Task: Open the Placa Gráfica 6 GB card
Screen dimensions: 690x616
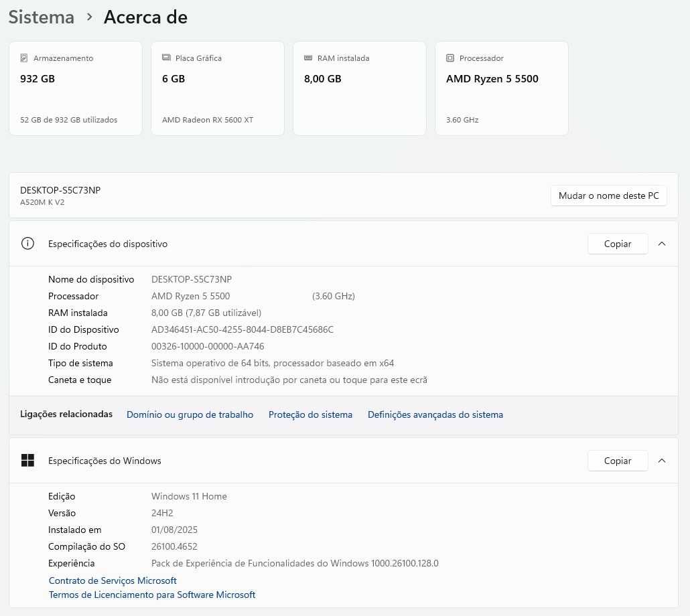Action: (218, 88)
